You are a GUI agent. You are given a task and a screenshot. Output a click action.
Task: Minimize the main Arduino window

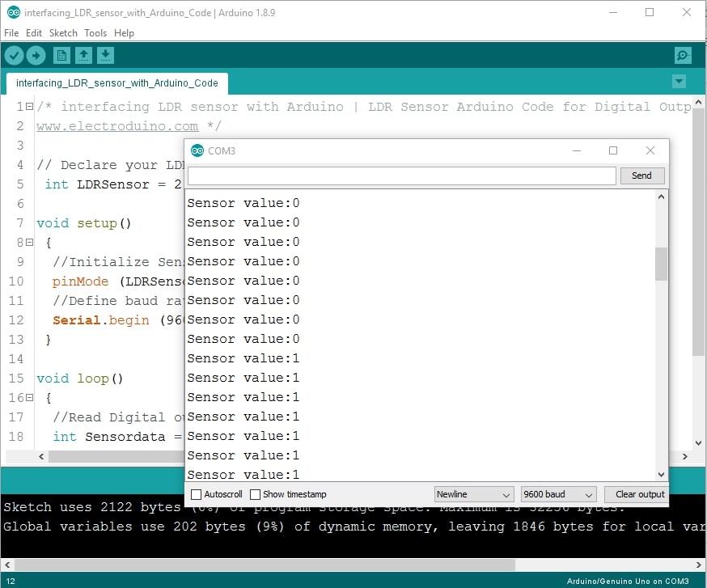(x=613, y=13)
